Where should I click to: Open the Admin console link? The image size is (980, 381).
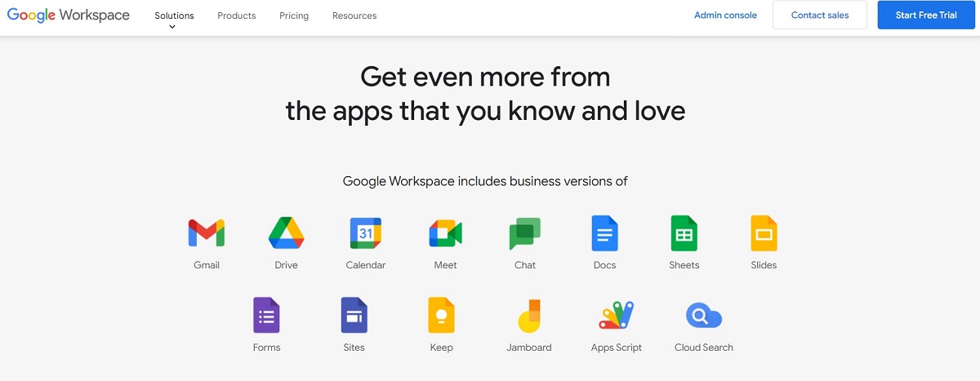tap(725, 16)
